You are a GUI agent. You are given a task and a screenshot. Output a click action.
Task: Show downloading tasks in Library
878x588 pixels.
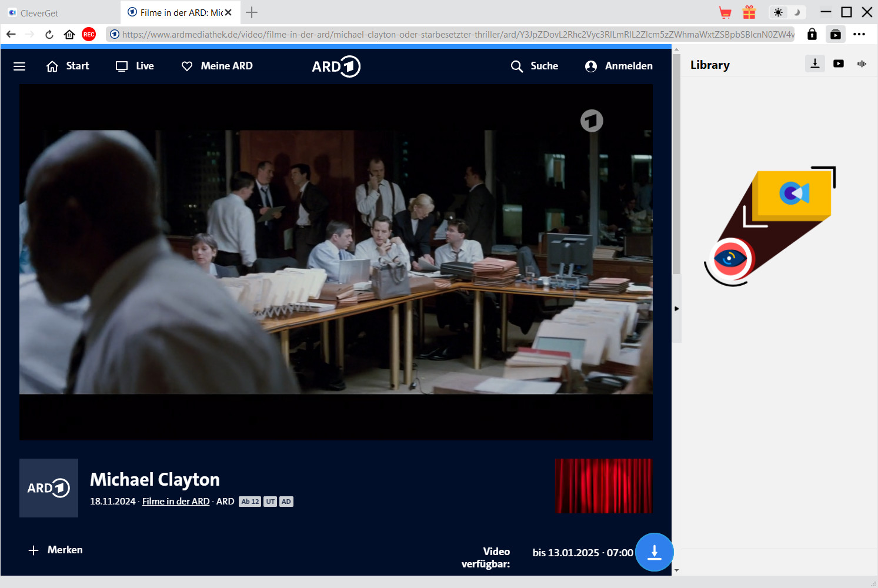pyautogui.click(x=815, y=64)
